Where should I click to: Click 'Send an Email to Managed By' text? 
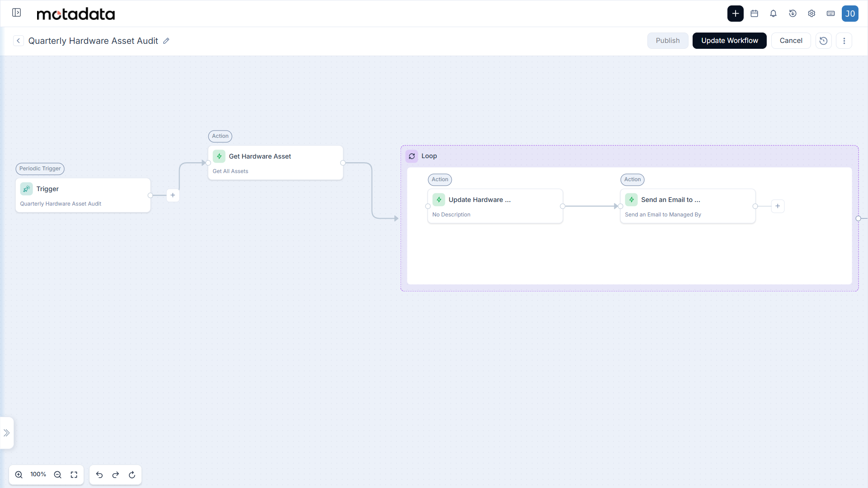663,215
